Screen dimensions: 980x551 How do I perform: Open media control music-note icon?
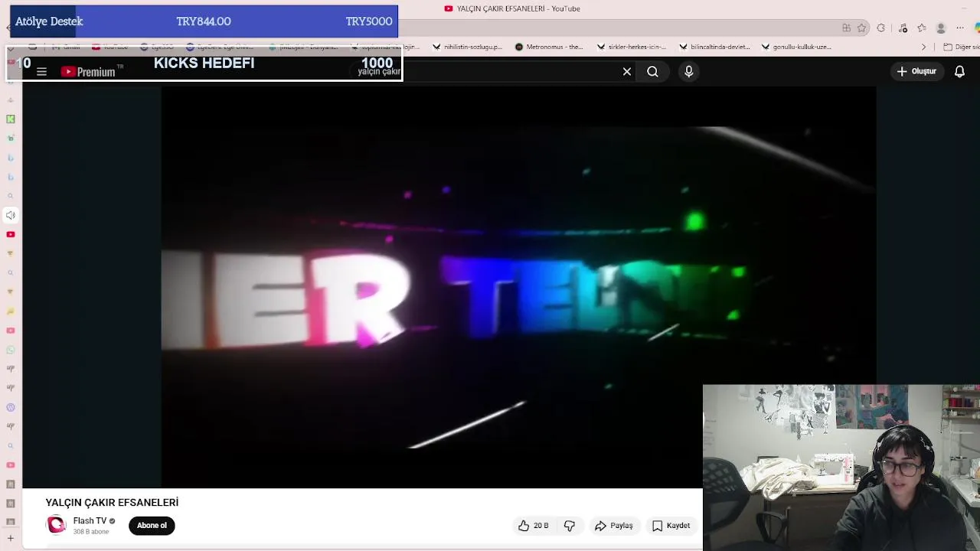(903, 28)
